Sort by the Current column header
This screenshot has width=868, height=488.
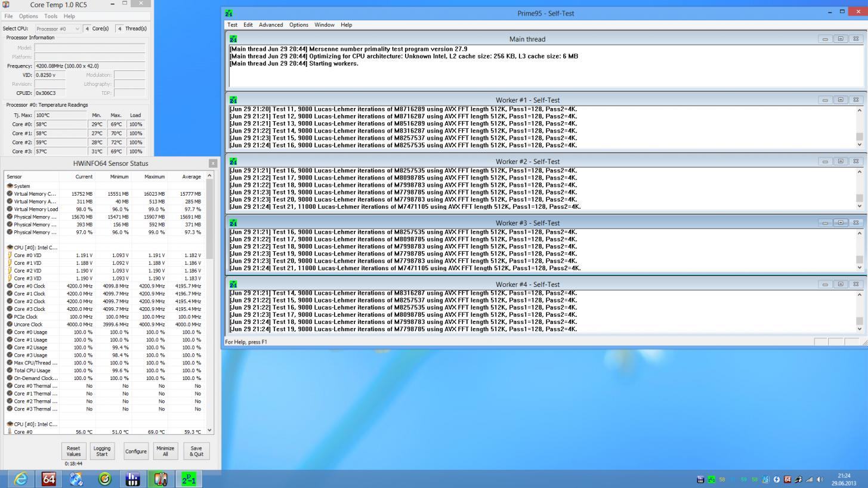[x=77, y=177]
